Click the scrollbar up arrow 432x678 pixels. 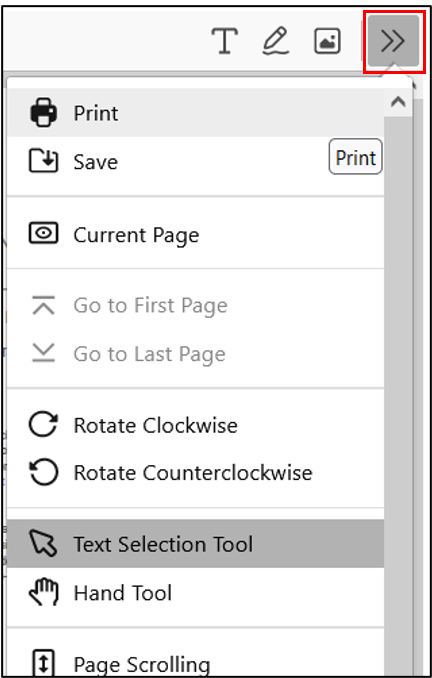coord(398,102)
